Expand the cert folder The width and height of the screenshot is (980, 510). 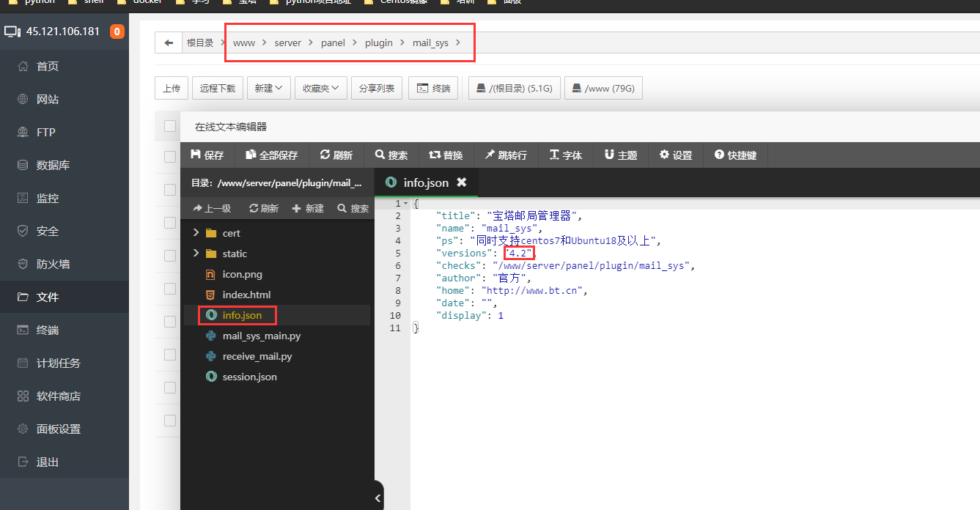click(196, 233)
